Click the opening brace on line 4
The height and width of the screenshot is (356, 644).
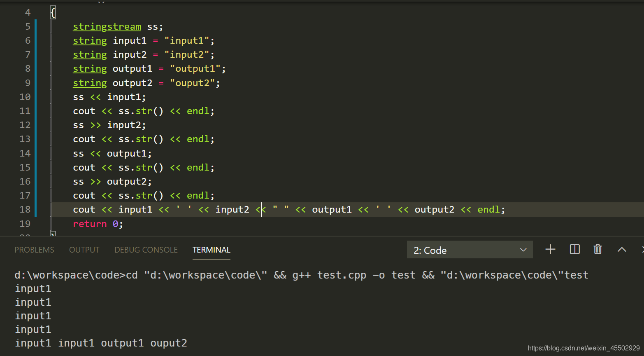coord(53,13)
